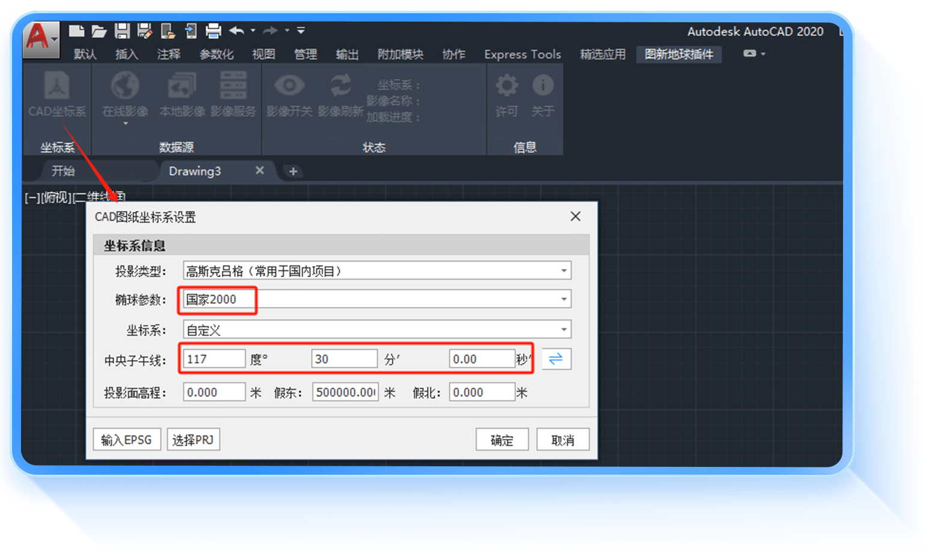Click the Save icon in quick access toolbar
Image resolution: width=938 pixels, height=560 pixels.
(x=122, y=31)
